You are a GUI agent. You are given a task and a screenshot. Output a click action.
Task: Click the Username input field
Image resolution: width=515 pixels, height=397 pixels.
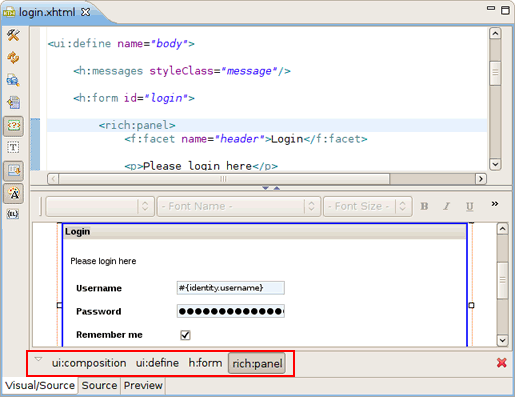(231, 288)
